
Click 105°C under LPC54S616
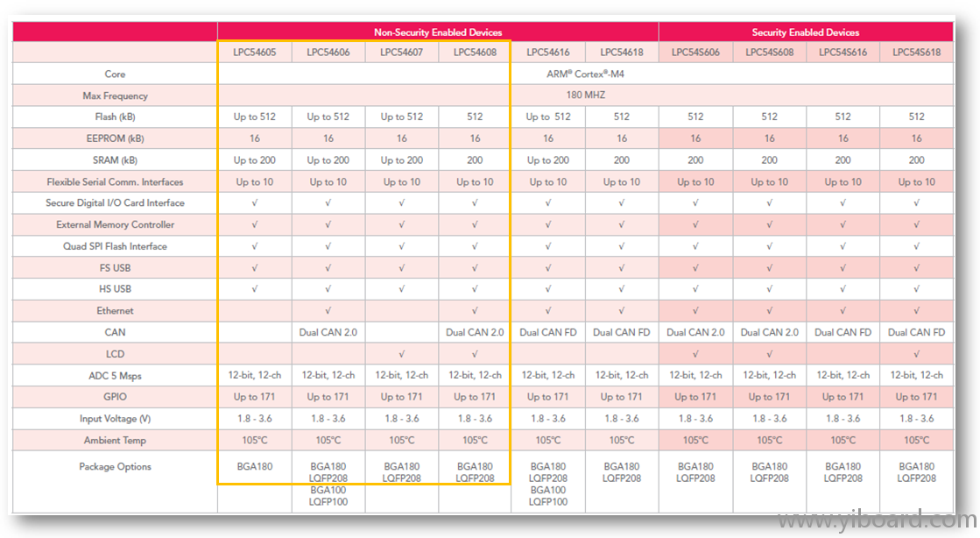(x=843, y=441)
